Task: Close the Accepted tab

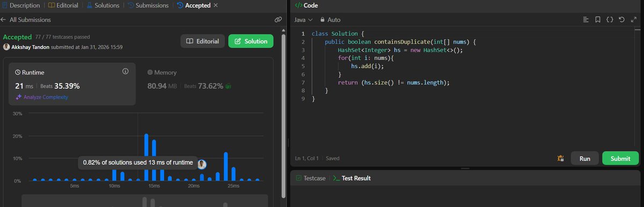Action: [216, 5]
